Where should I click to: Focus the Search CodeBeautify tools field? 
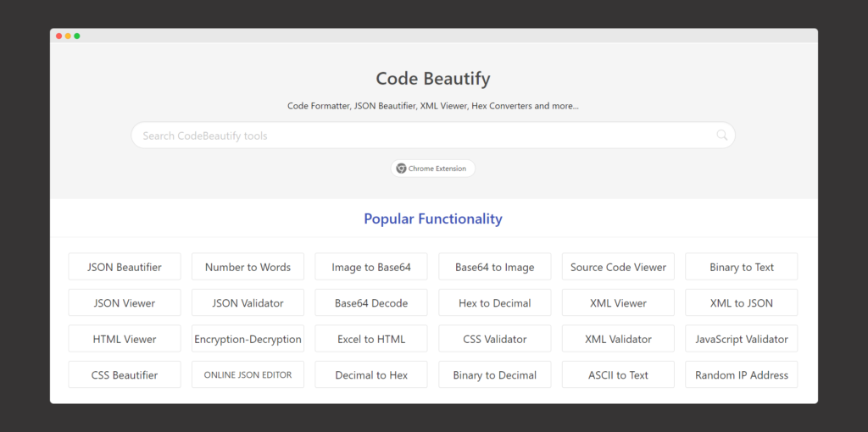(x=424, y=136)
